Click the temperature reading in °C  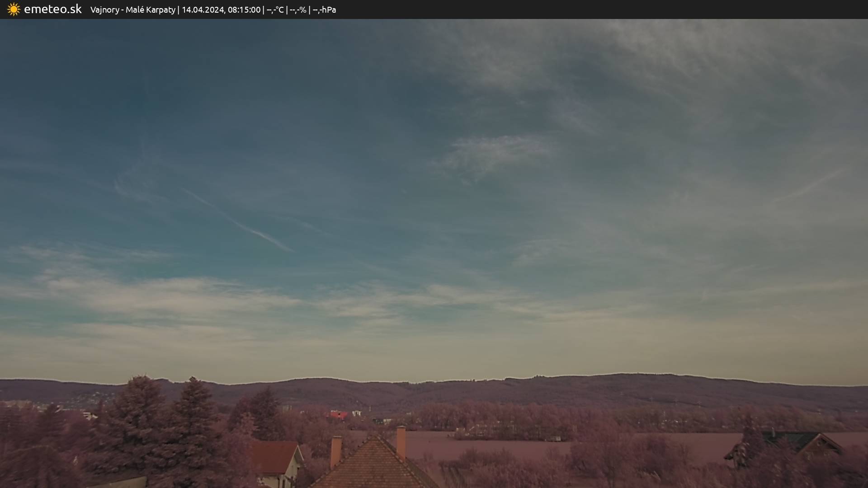275,9
